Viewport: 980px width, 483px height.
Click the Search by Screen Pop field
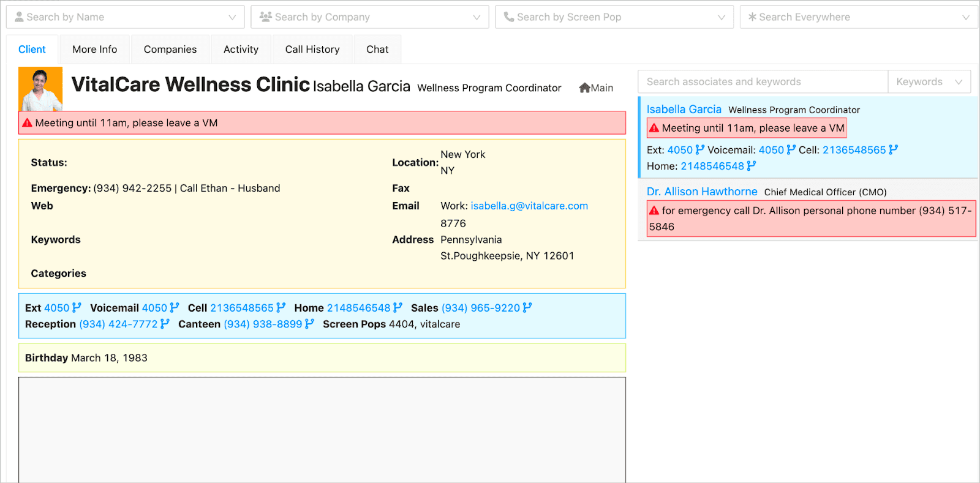[x=614, y=17]
